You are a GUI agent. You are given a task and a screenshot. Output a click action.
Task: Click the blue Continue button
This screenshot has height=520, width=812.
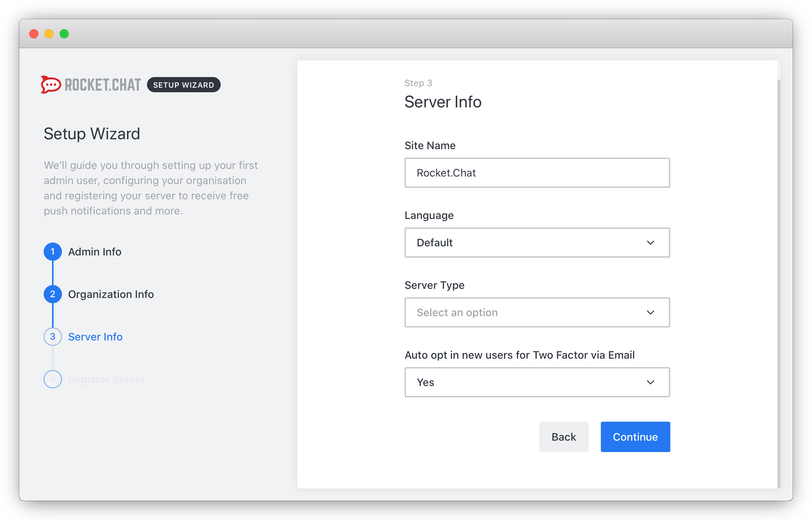pos(635,437)
